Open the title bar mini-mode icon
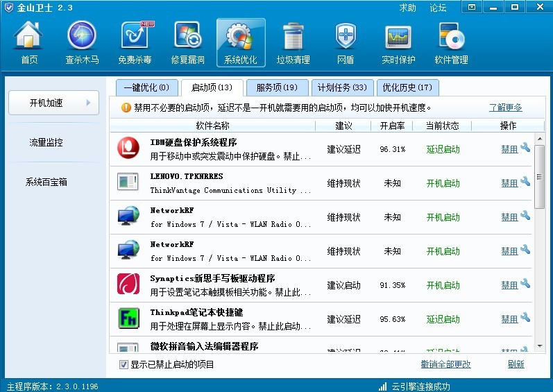The image size is (553, 392). [472, 7]
